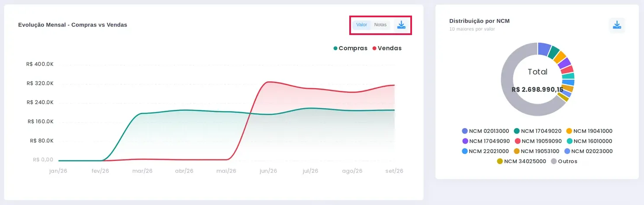The width and height of the screenshot is (644, 205).
Task: Download the Evolução Mensal chart
Action: [x=401, y=25]
